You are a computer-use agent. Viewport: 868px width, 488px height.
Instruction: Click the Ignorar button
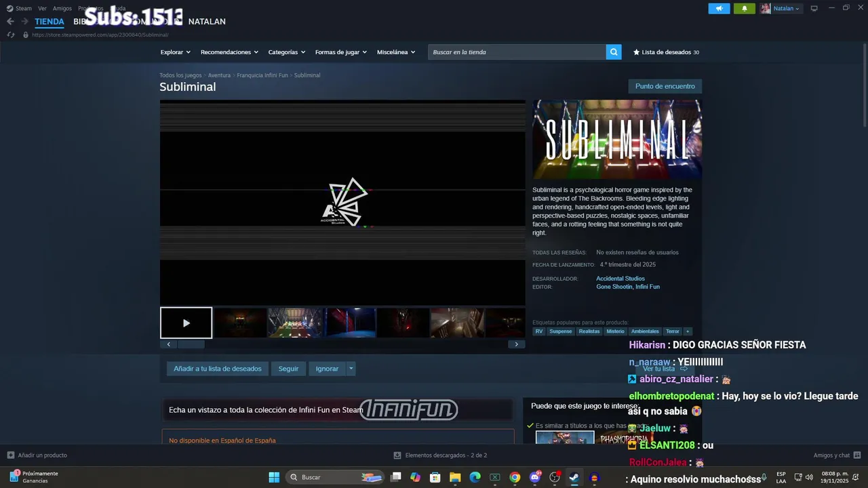[327, 369]
